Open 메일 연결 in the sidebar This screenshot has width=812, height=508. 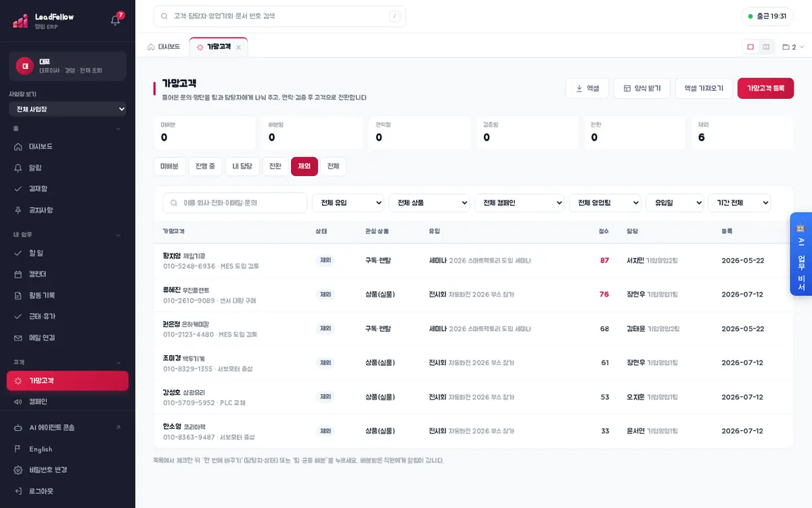[68, 337]
